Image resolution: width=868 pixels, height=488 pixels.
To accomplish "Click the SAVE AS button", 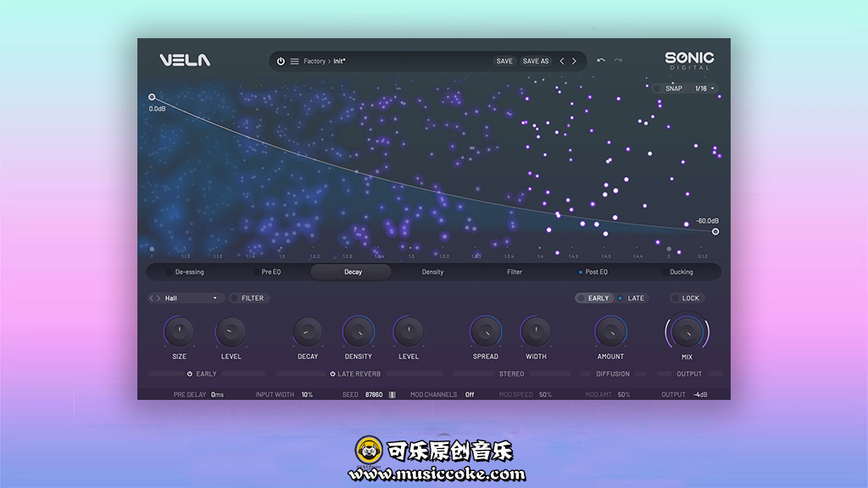I will [536, 61].
